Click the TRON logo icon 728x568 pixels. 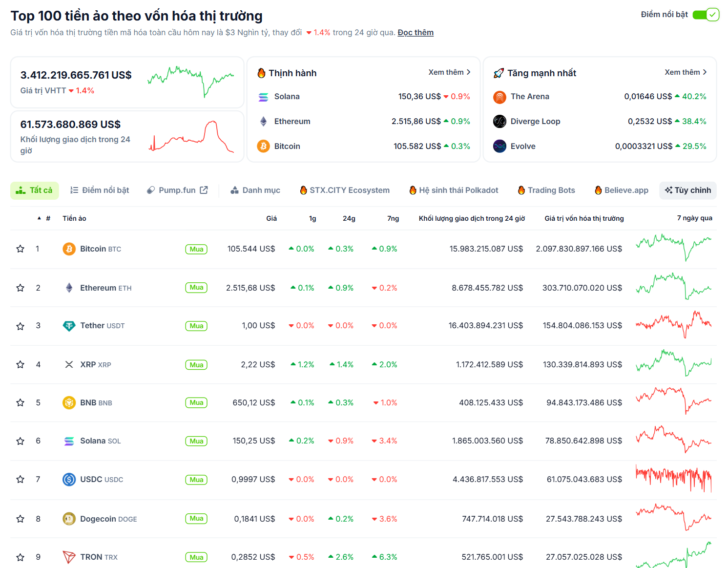(x=69, y=557)
